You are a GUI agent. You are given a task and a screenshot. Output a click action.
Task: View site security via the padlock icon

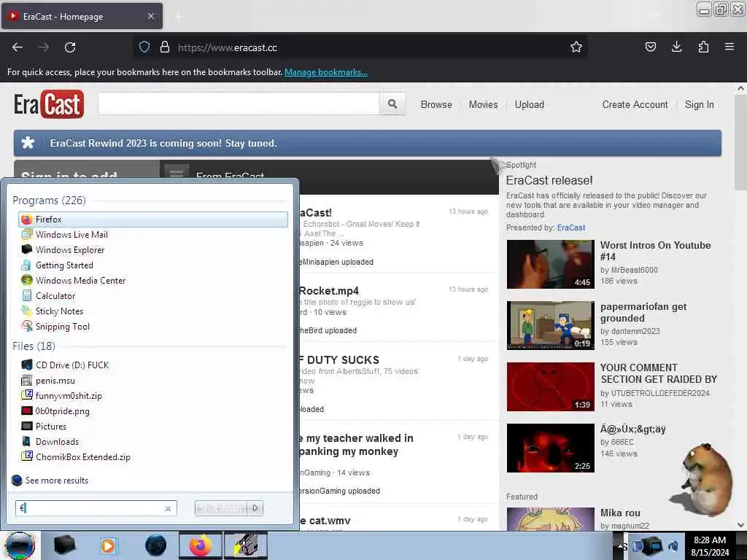(165, 47)
